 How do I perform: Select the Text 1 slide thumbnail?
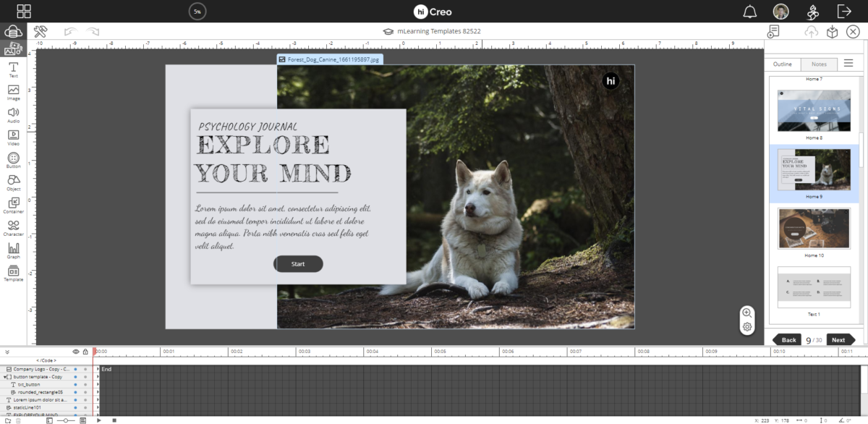point(814,288)
